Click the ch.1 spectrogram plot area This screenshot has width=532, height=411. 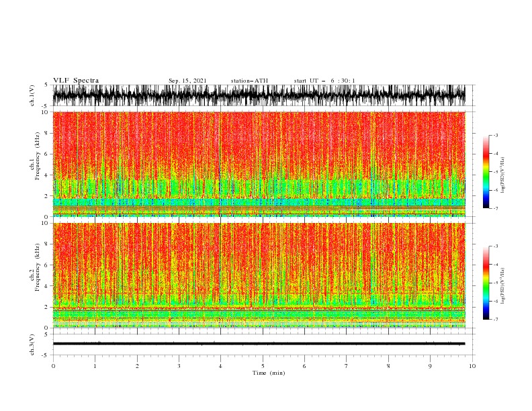point(259,164)
